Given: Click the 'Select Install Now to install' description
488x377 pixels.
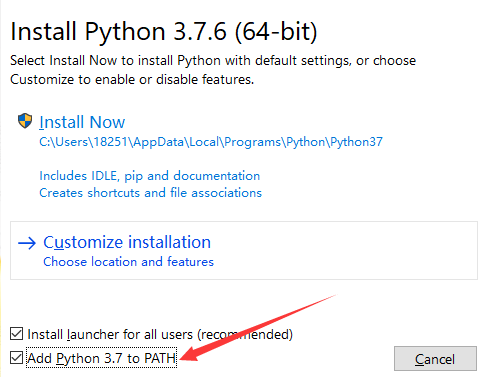Looking at the screenshot, I should pos(213,61).
